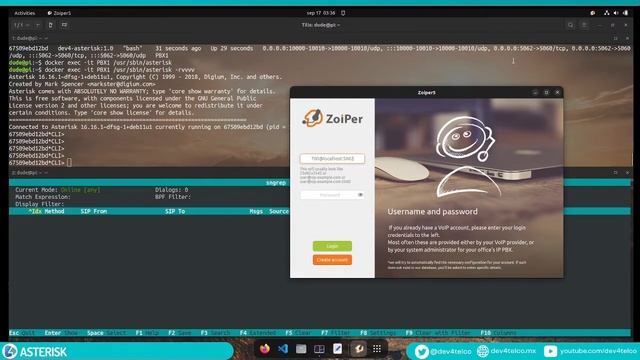Screen dimensions: 640x360
Task: Launch Visual Studio Code from the dock
Action: pos(283,349)
